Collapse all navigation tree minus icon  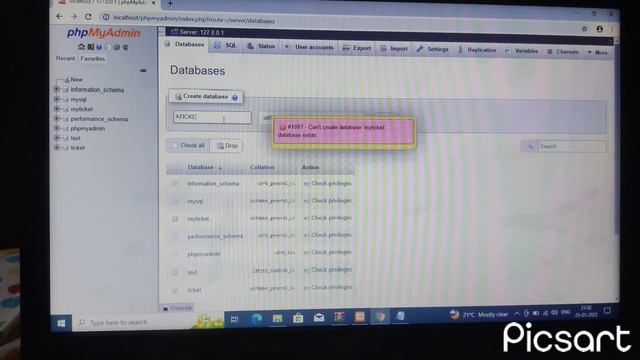pyautogui.click(x=143, y=71)
